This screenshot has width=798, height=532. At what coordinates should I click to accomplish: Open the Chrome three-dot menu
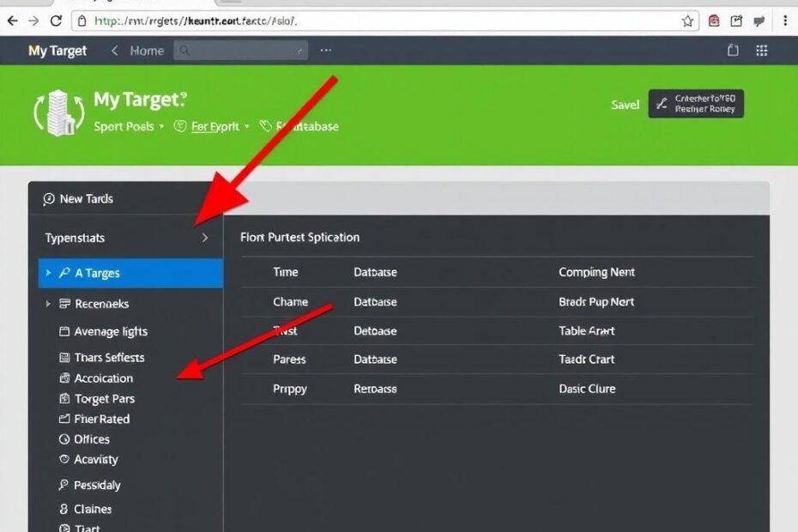[785, 21]
